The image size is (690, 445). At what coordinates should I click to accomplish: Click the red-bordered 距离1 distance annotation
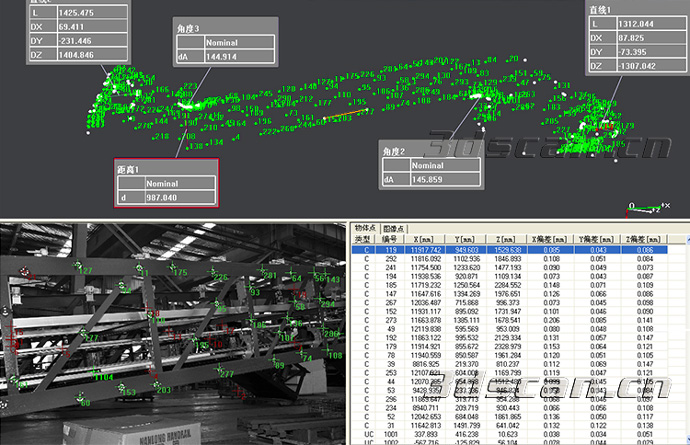point(166,183)
